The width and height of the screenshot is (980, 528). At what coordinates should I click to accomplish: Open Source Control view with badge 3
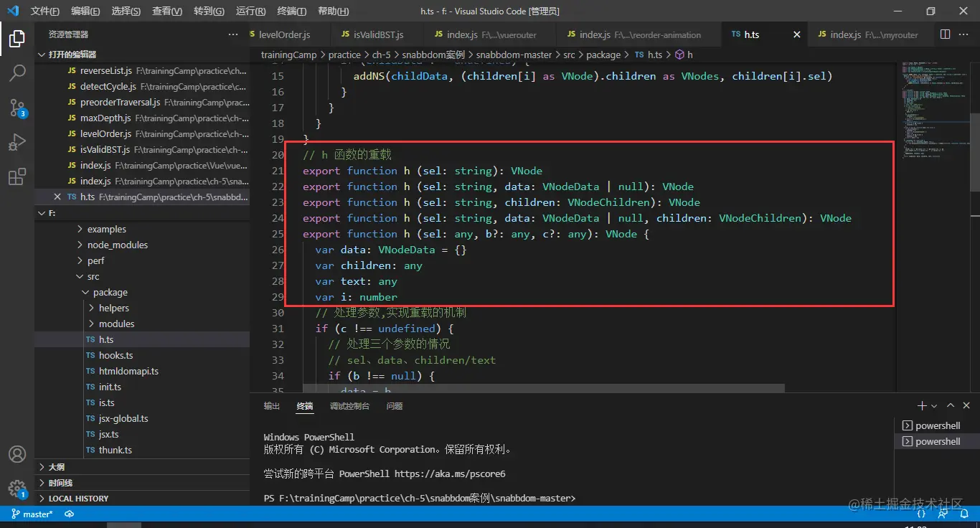point(17,108)
